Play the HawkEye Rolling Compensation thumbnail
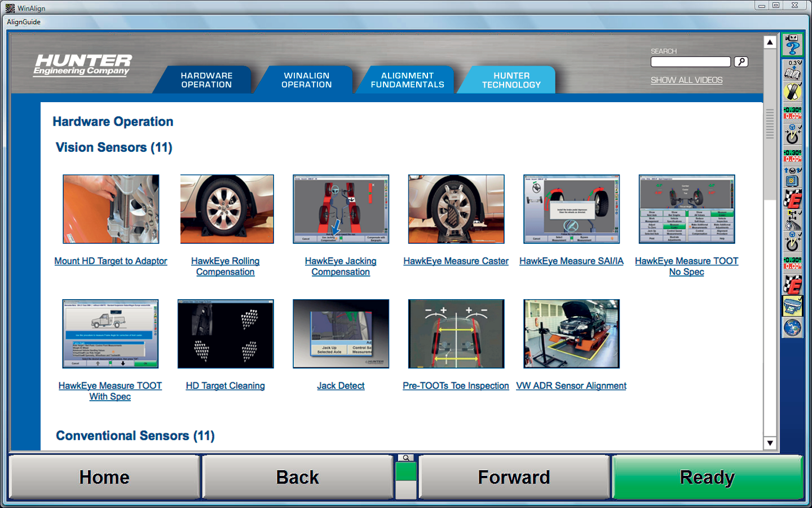This screenshot has width=812, height=508. pos(227,209)
